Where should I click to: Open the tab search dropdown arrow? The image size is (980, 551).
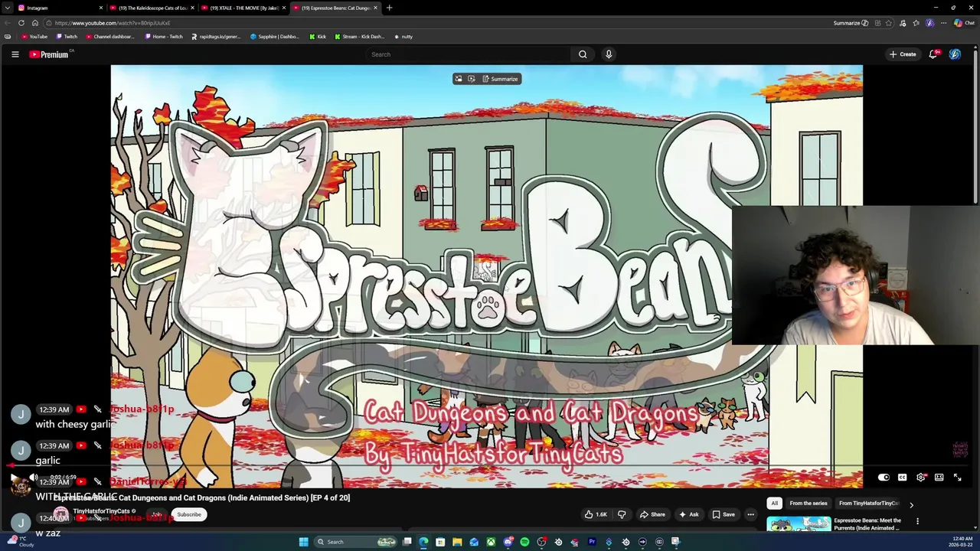(x=7, y=8)
